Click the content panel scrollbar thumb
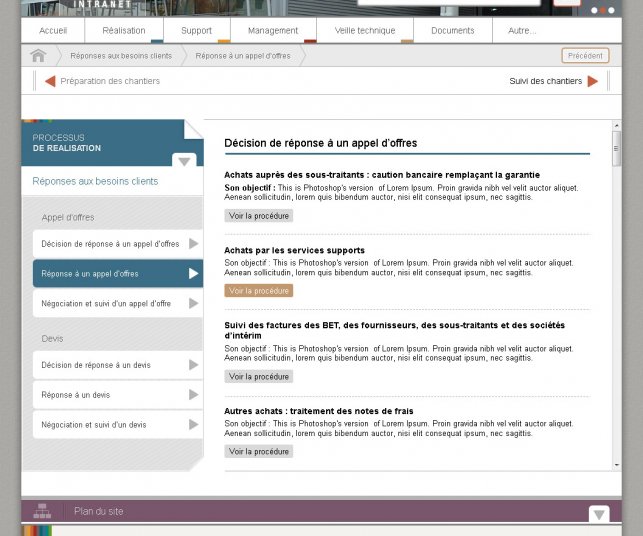Viewport: 643px width, 536px height. 616,148
